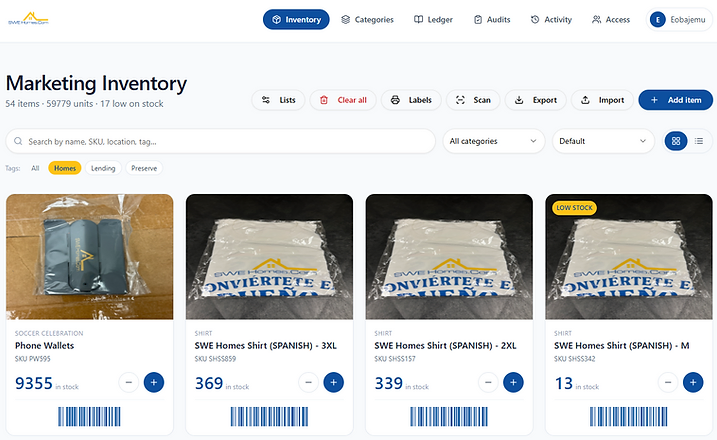
Task: Select the All tag filter
Action: coord(35,168)
